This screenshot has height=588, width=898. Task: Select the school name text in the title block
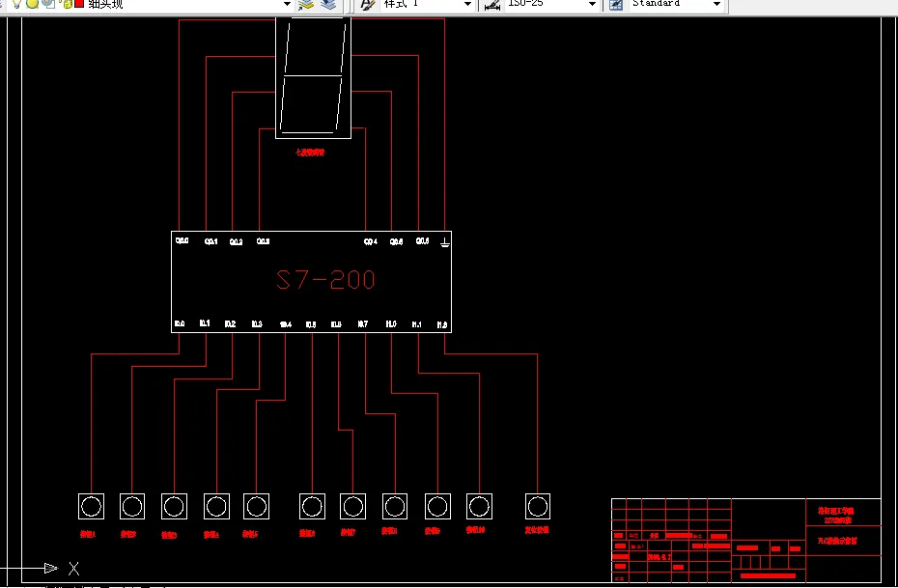pos(837,511)
